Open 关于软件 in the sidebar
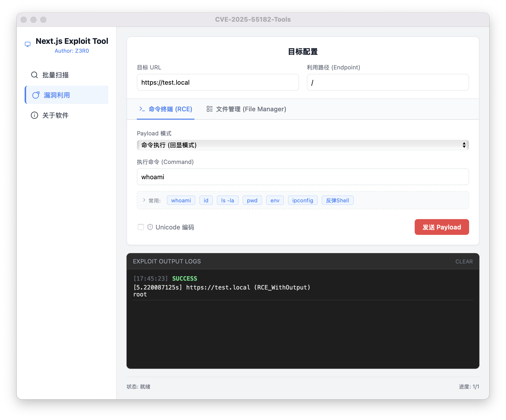Screen dimensions: 506x420 [67, 115]
